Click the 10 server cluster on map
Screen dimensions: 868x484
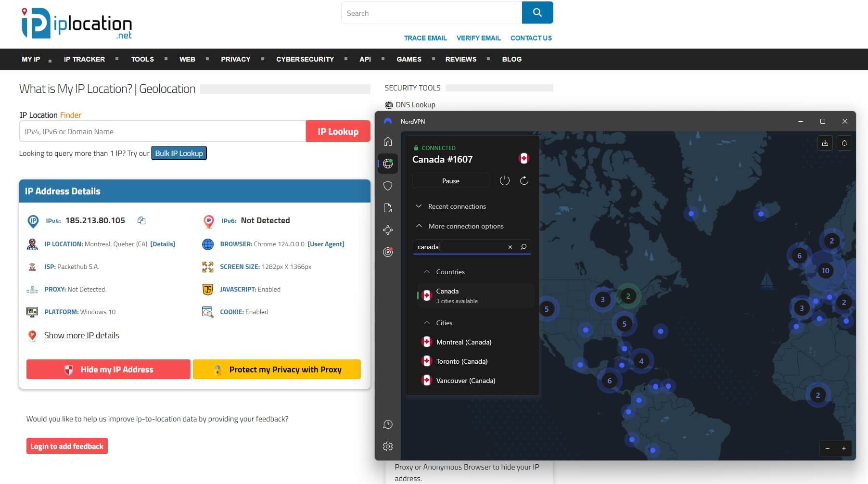click(x=825, y=270)
